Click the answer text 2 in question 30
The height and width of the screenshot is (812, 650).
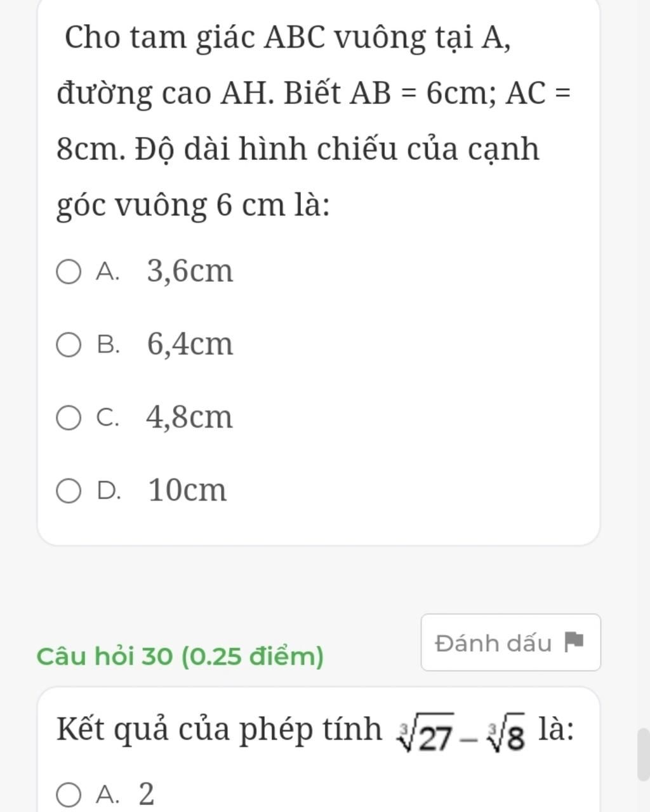(146, 794)
